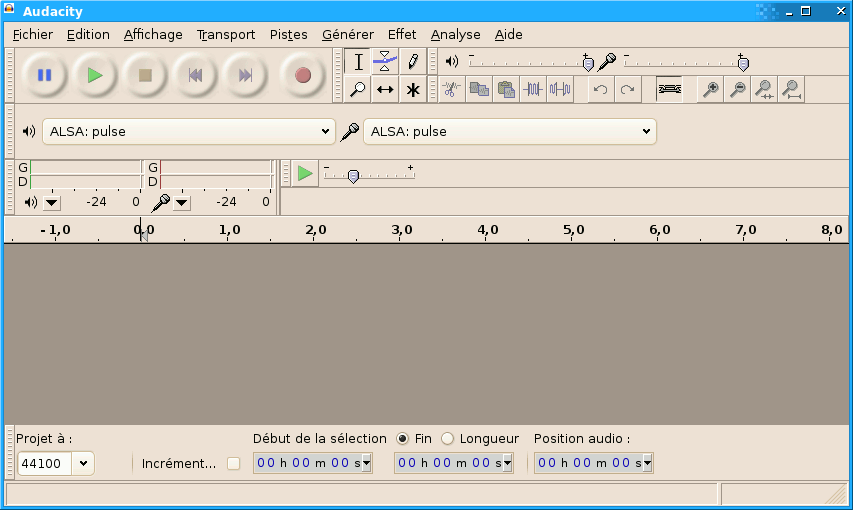Click the Undo arrow icon
The height and width of the screenshot is (510, 853).
[601, 89]
